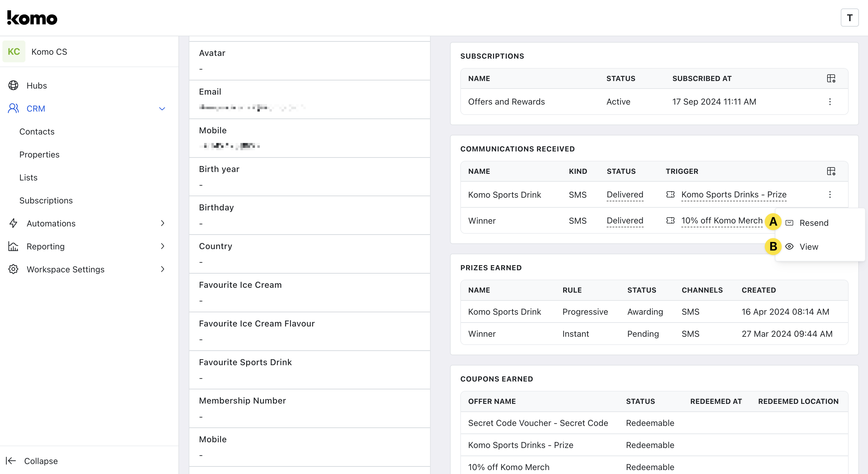Click the Komo Sports Drinks - Prize trigger link
Screen dimensions: 868x474
coord(733,194)
